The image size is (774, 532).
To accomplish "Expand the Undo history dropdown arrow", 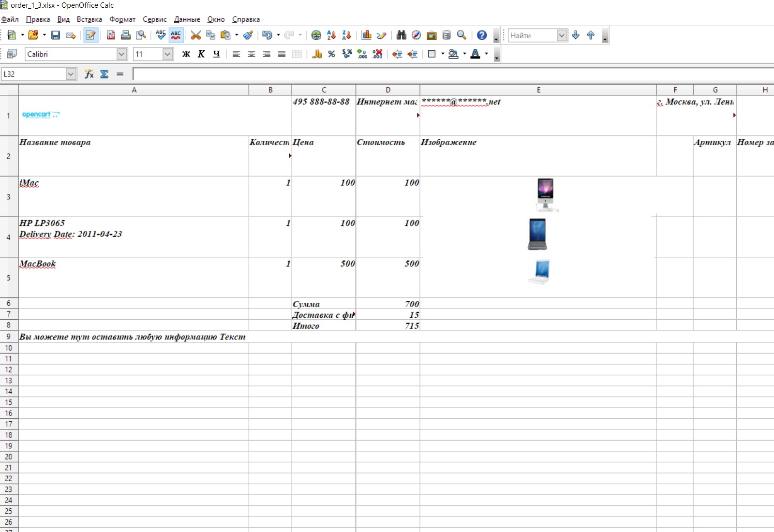I will point(278,35).
